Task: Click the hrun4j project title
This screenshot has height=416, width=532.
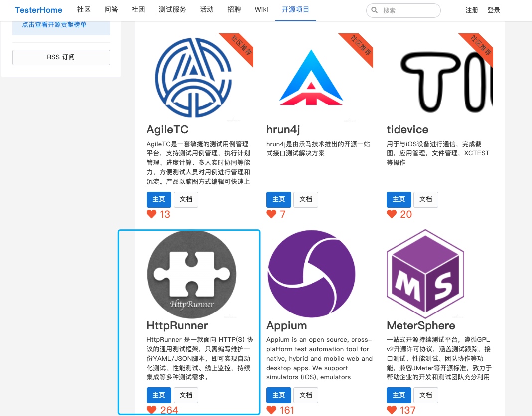Action: click(283, 129)
